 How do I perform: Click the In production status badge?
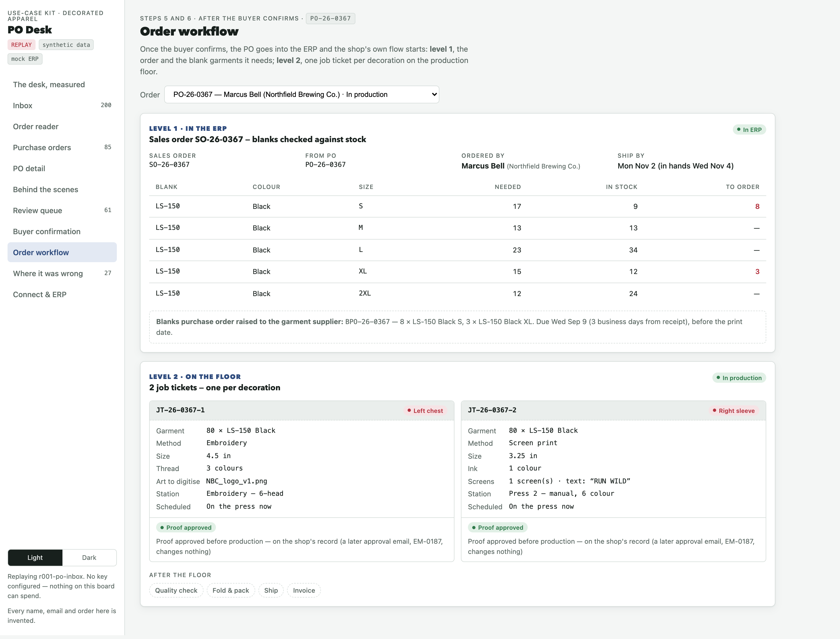point(739,378)
